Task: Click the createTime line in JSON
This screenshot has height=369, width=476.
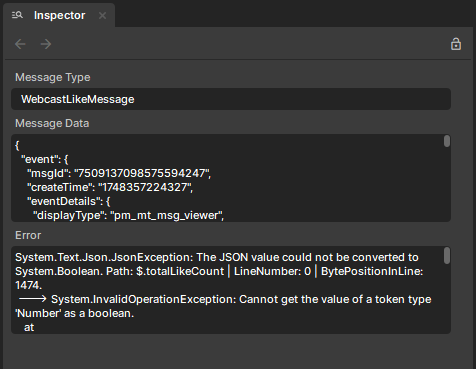Action: pyautogui.click(x=110, y=187)
